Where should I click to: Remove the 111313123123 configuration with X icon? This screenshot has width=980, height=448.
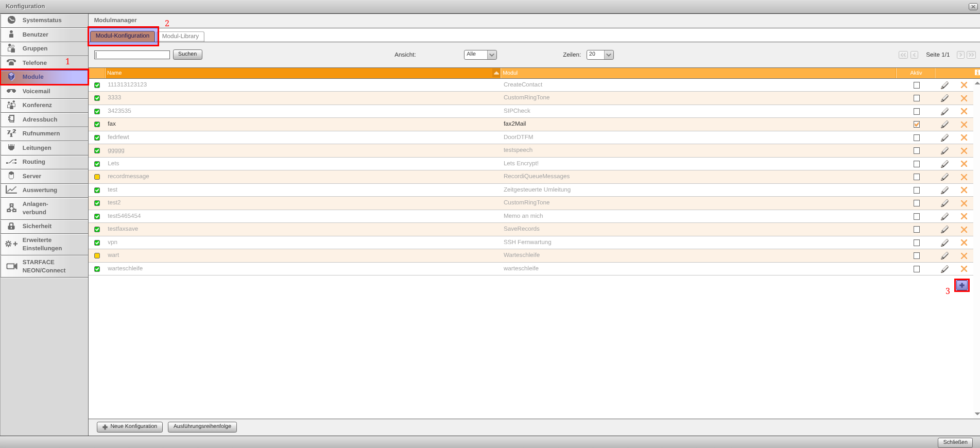pos(964,85)
